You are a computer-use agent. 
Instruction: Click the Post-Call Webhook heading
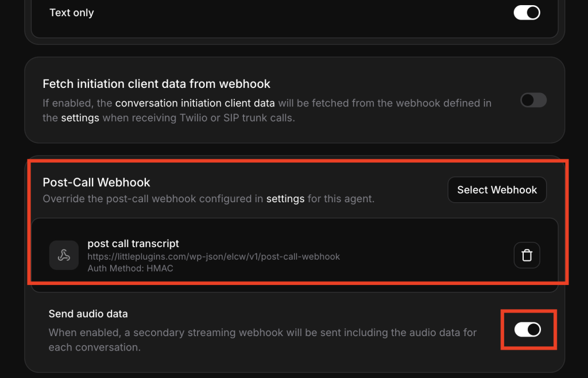96,183
